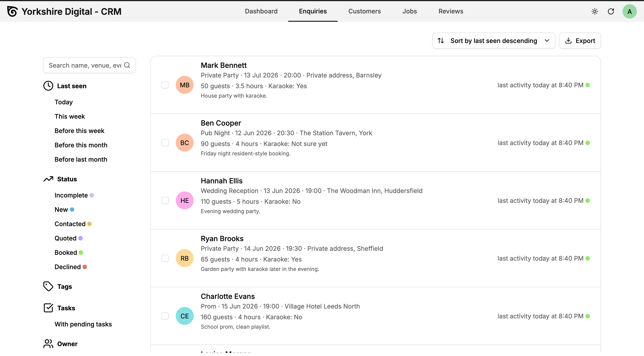
Task: Show enquiries With pending tasks
Action: [x=83, y=324]
